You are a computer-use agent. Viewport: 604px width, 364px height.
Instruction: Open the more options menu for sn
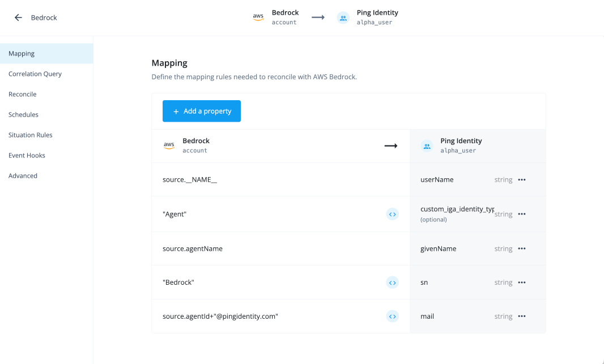(522, 282)
